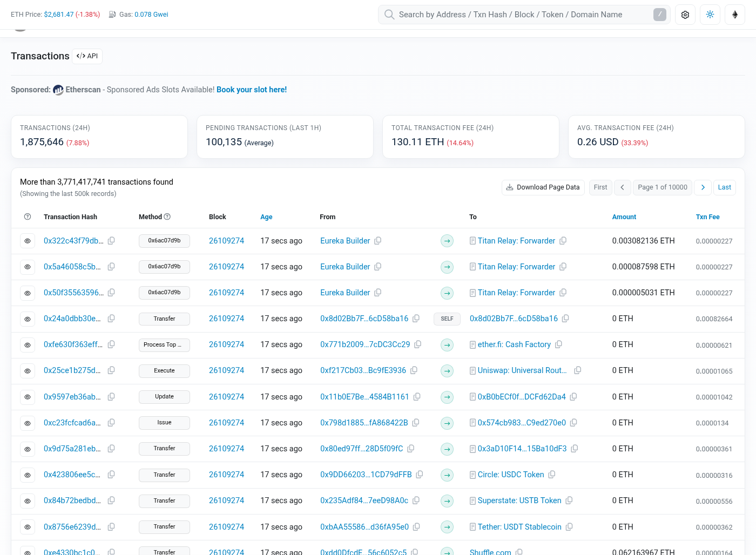Copy ether.fi: Cash Factory address
This screenshot has height=555, width=756.
559,344
